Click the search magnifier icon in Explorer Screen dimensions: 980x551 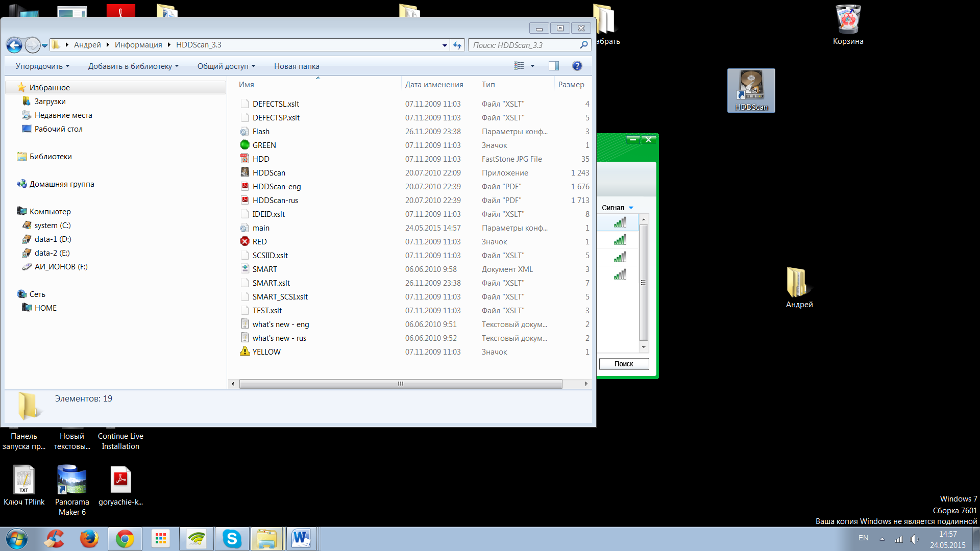pyautogui.click(x=584, y=45)
